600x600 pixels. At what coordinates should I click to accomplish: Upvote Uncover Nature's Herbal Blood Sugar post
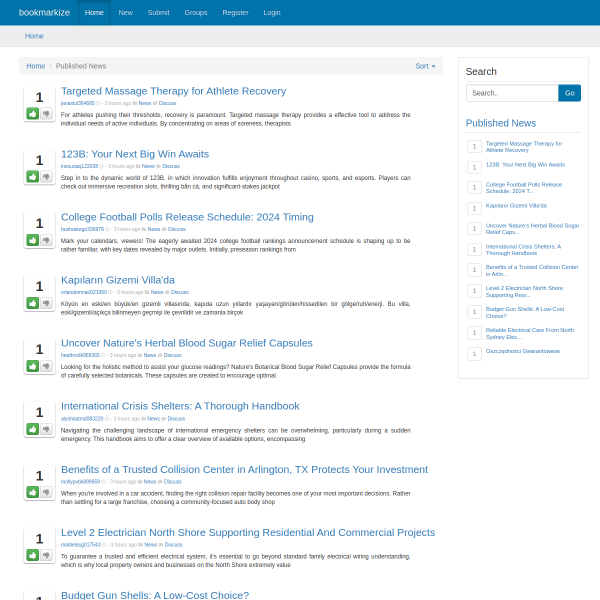point(33,366)
